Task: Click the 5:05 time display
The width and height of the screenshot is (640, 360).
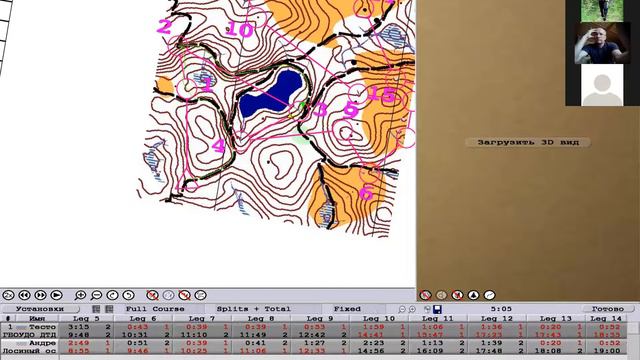Action: 501,309
